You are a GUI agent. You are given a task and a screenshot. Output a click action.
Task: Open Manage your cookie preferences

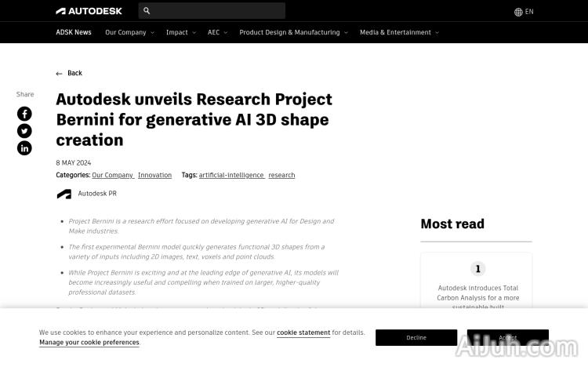click(x=89, y=343)
